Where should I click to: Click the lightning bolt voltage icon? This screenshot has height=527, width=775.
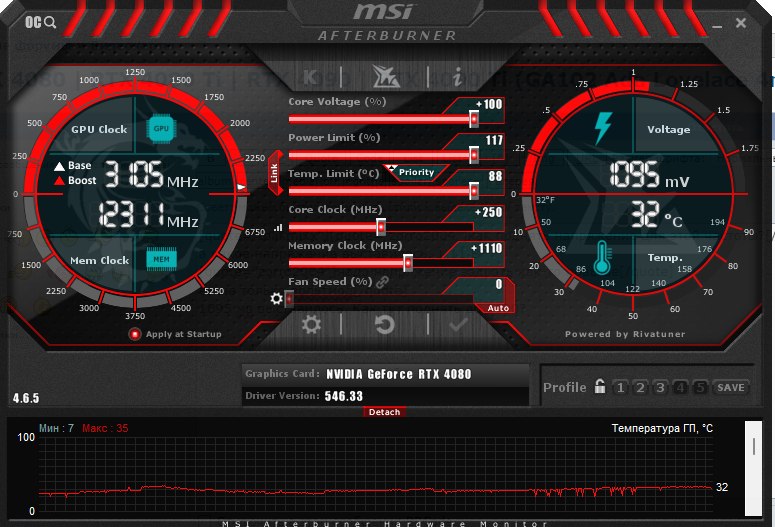coord(603,128)
